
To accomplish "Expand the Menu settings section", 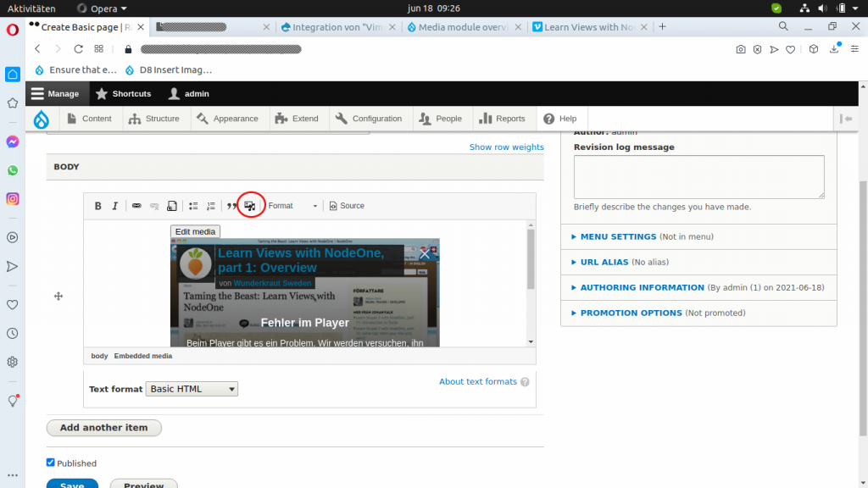I will point(618,237).
